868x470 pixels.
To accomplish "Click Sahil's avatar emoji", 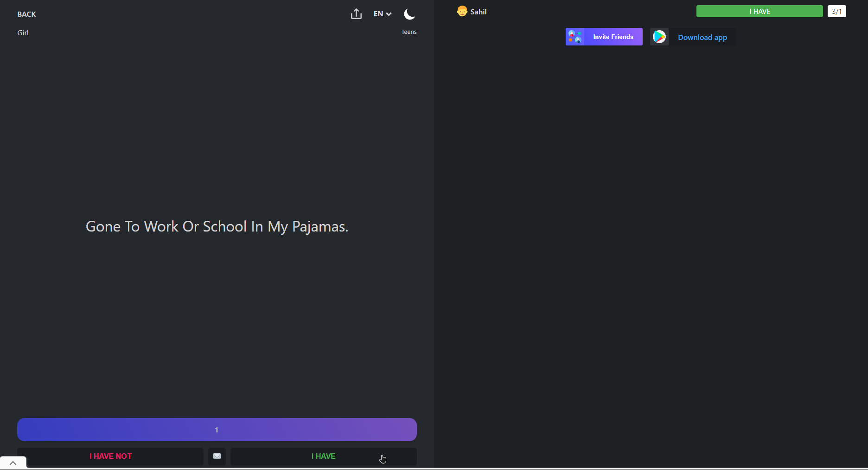I will (x=462, y=12).
